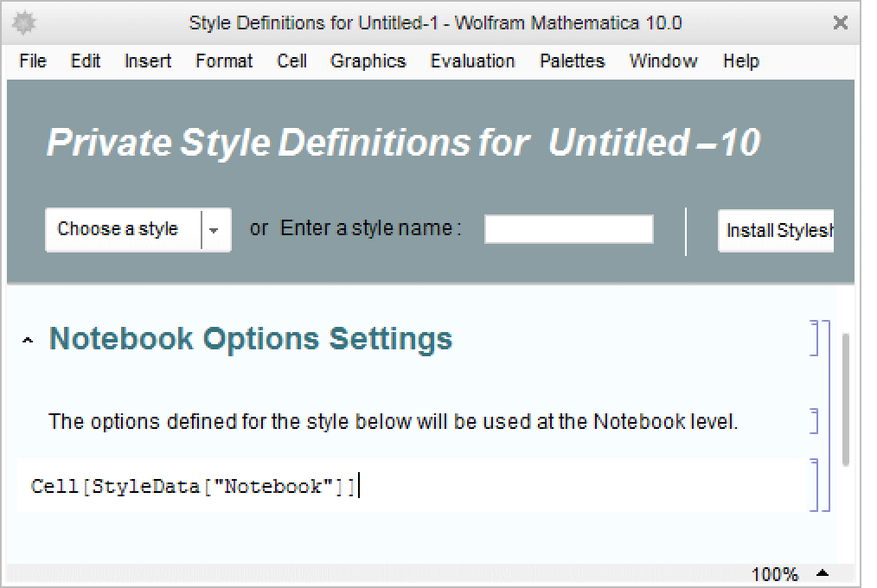Select the bracket of the options description cell
The width and height of the screenshot is (877, 588).
(815, 421)
